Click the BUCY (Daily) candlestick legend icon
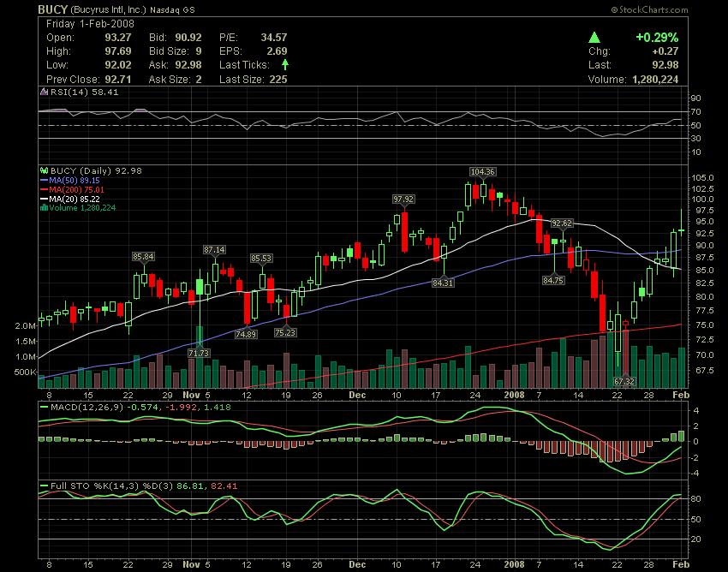This screenshot has height=572, width=728. (x=44, y=171)
